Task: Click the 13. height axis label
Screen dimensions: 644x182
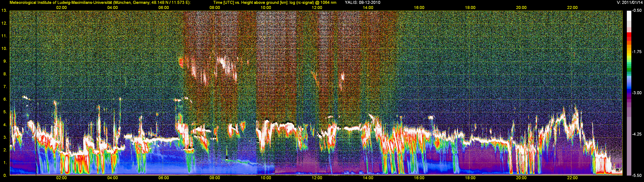Action: tap(4, 10)
